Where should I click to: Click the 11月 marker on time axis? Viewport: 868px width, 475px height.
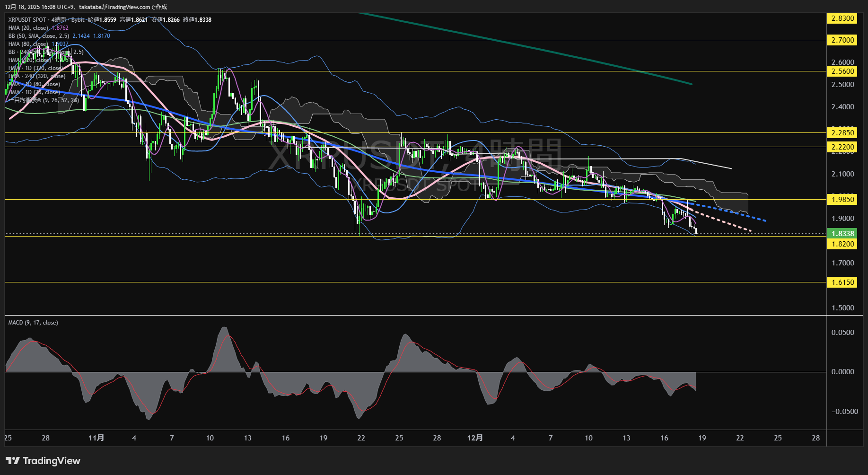click(x=96, y=438)
